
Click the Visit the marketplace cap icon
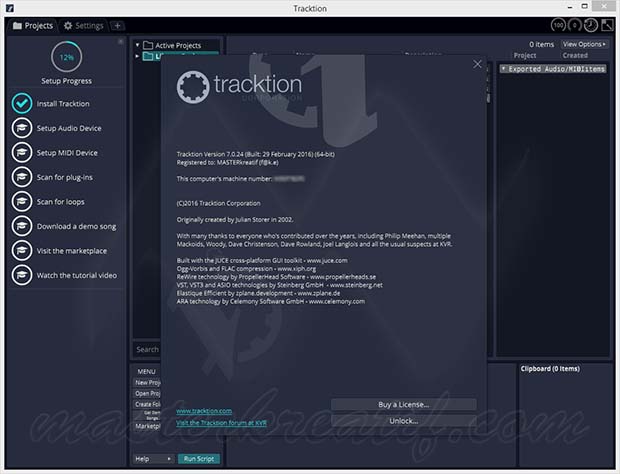(22, 251)
